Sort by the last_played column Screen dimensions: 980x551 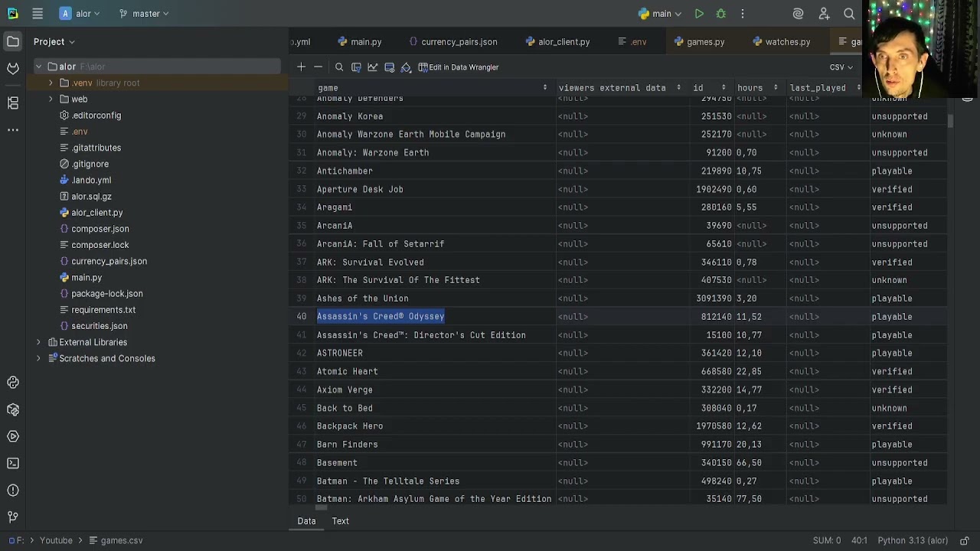[x=858, y=88]
